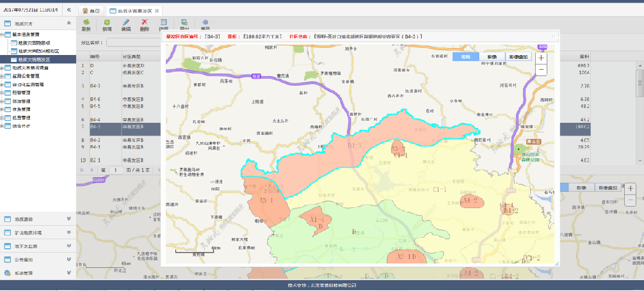The image size is (644, 291).
Task: Switch popup map to 影像叠加 overlay mode
Action: 519,57
